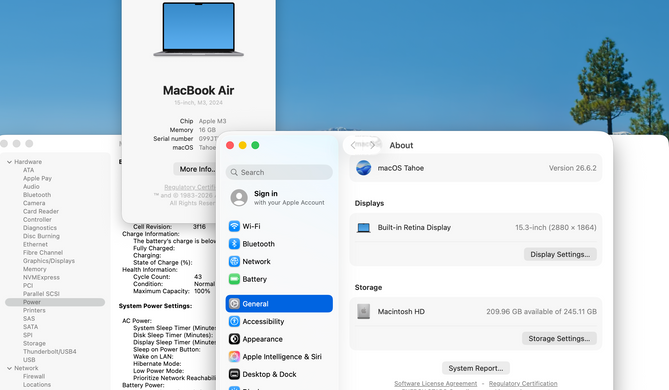
Task: Select Power in System Information sidebar
Action: tap(55, 302)
